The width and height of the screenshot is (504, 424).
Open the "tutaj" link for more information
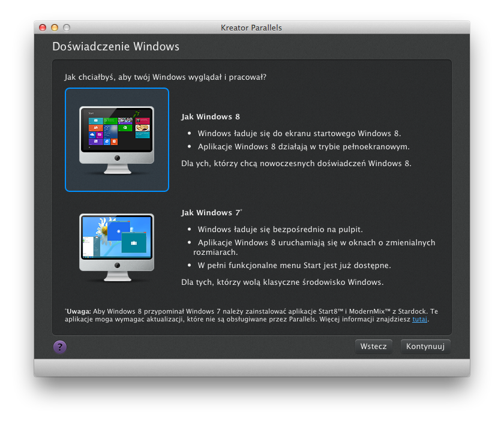(x=420, y=319)
